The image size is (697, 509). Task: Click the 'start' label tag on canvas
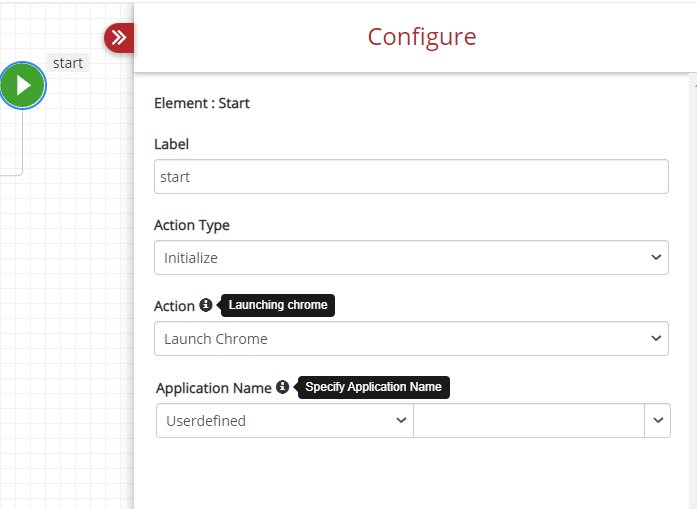click(68, 63)
